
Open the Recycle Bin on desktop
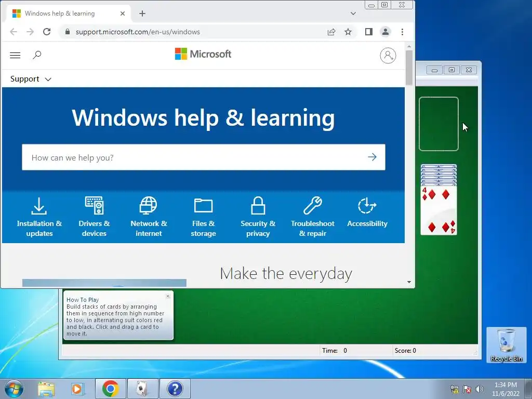506,345
